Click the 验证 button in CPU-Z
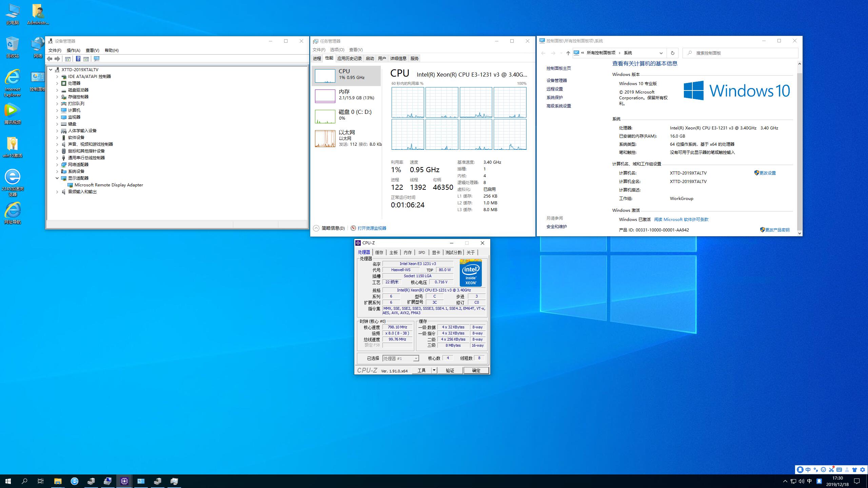Screen dimensions: 868x488 450,370
